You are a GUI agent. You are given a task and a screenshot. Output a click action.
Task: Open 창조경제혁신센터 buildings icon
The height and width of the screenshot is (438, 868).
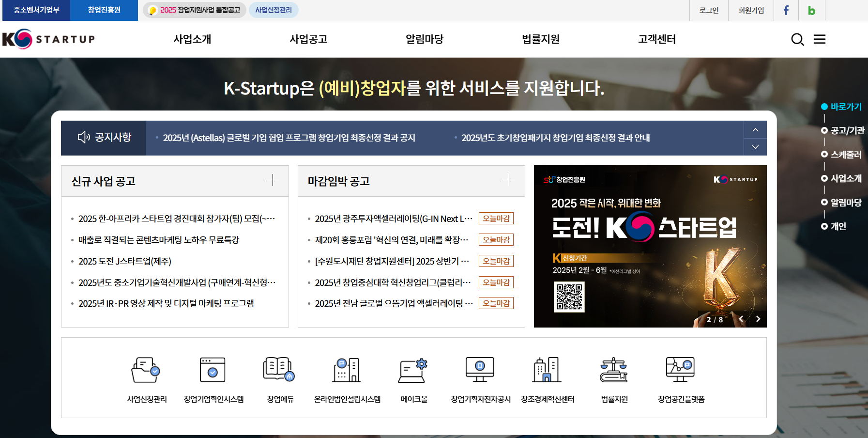point(547,370)
